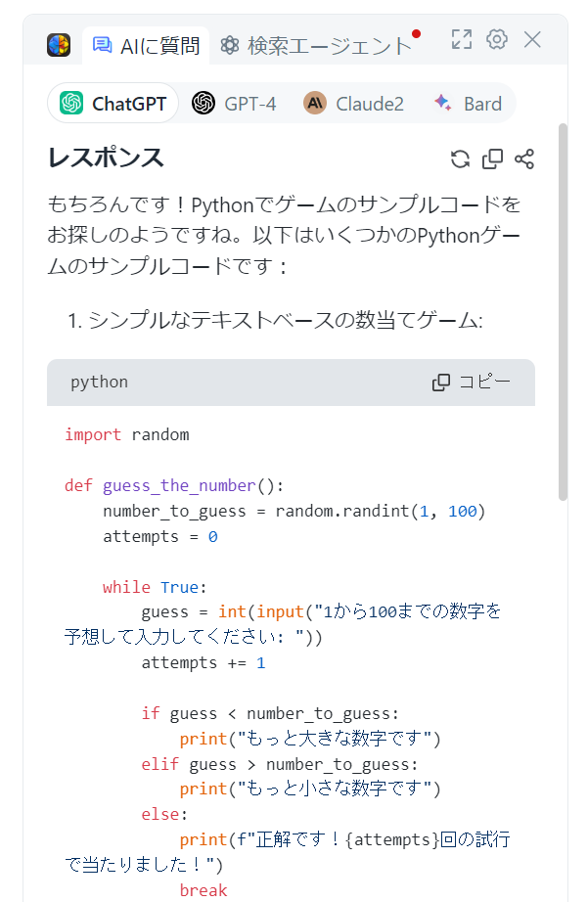Expand panel with the fullscreen icon
The width and height of the screenshot is (588, 902).
pyautogui.click(x=462, y=40)
